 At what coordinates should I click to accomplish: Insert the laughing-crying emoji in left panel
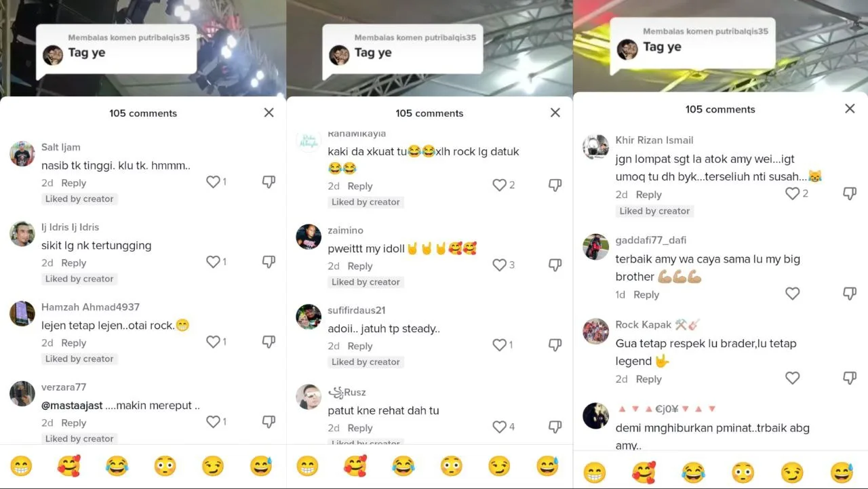[x=117, y=466]
